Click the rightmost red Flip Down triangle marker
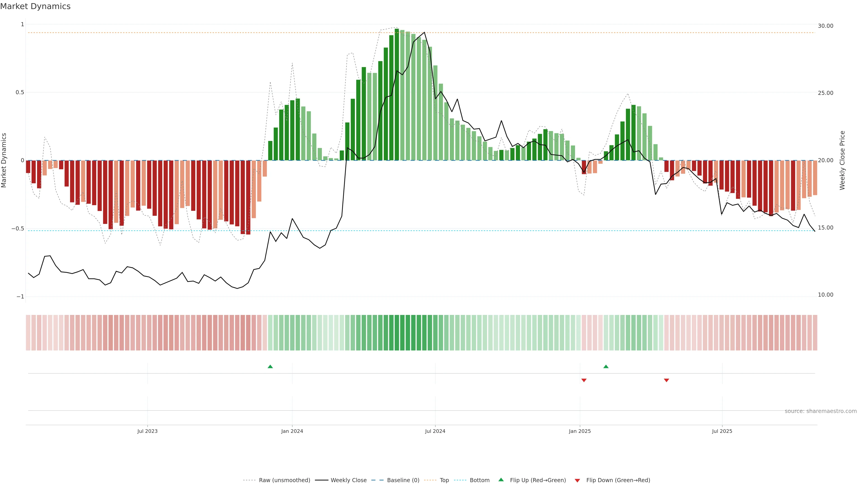The width and height of the screenshot is (868, 488). click(666, 380)
